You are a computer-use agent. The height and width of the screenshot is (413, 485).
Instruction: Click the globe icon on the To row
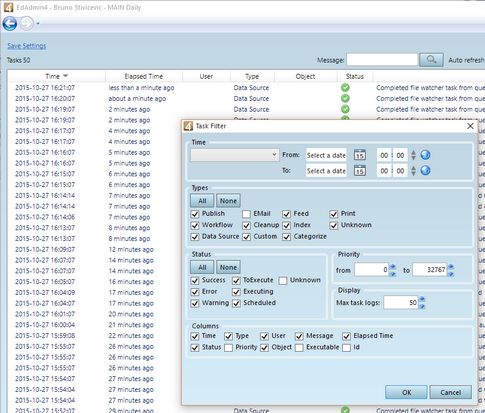425,171
